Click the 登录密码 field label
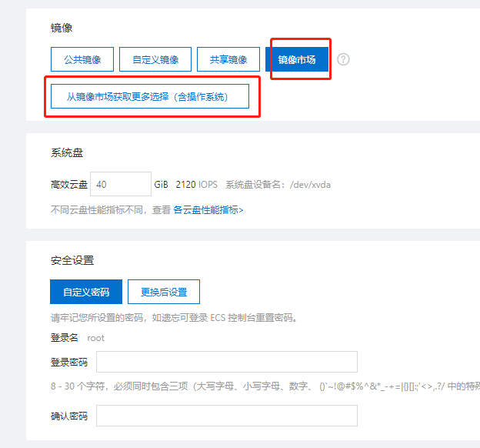 pos(68,362)
